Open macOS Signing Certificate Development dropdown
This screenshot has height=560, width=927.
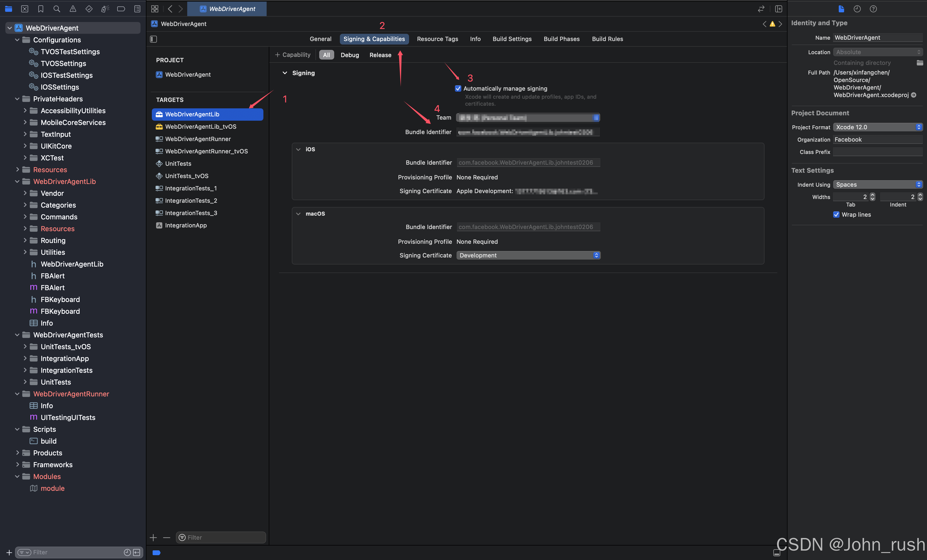click(528, 255)
